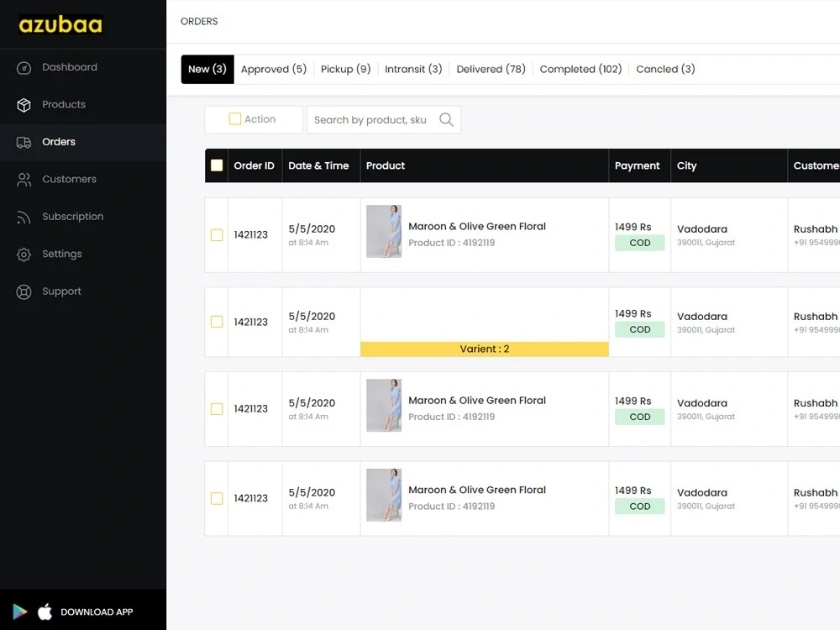840x630 pixels.
Task: Check the third order row checkbox
Action: click(217, 409)
